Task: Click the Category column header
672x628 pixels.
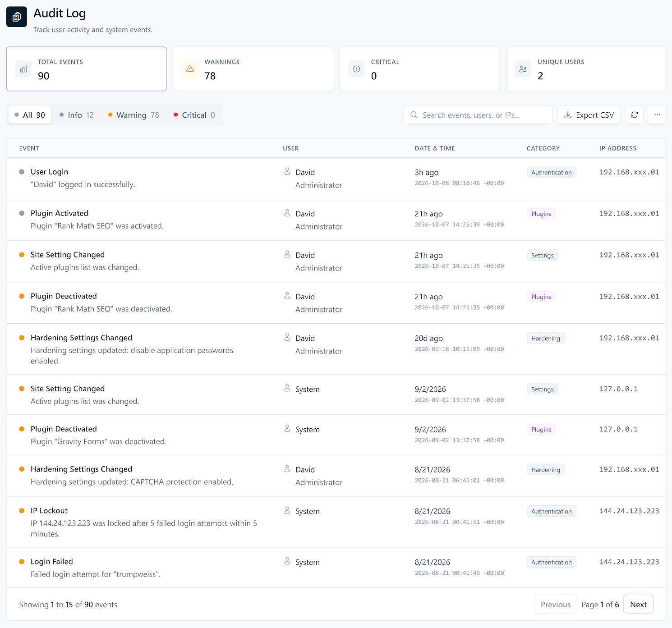Action: [543, 148]
